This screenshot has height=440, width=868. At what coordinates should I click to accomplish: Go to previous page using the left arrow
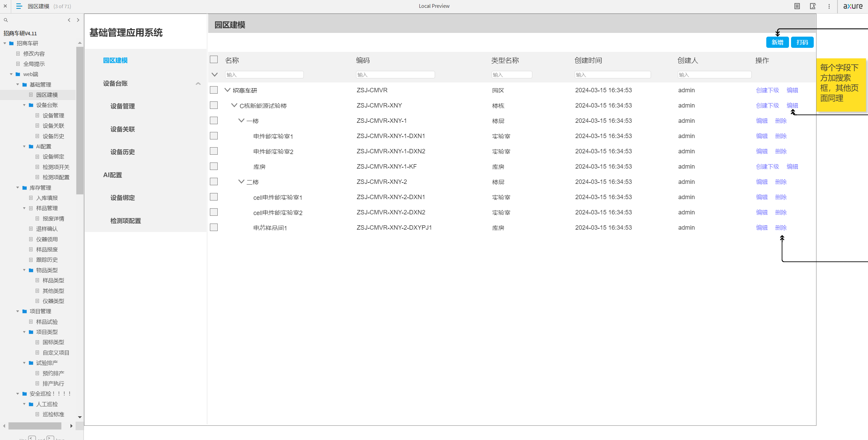(69, 20)
